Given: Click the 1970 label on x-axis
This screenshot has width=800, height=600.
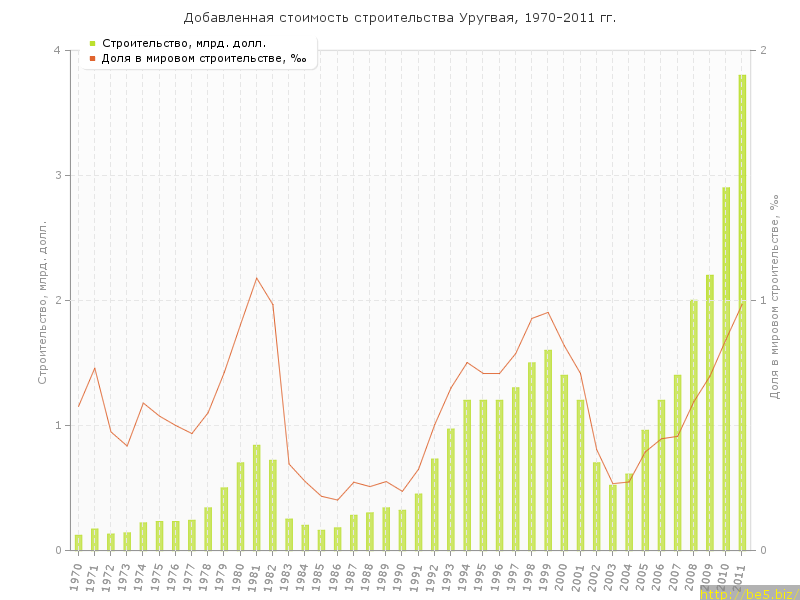Looking at the screenshot, I should pyautogui.click(x=76, y=578).
